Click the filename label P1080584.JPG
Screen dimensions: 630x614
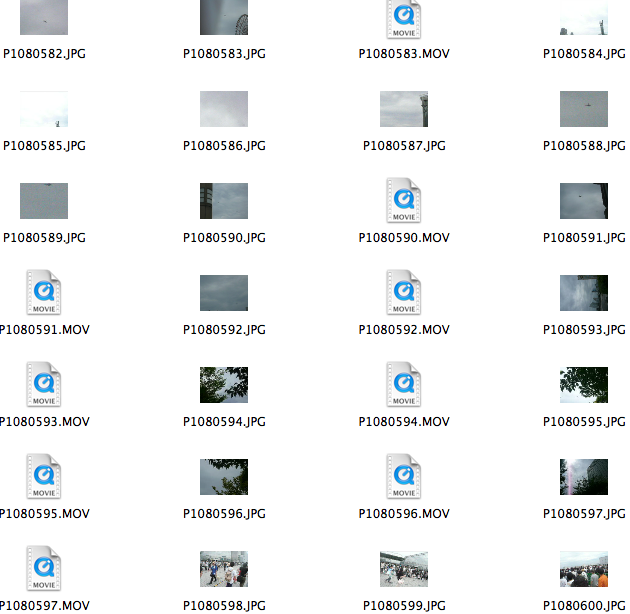tap(584, 54)
